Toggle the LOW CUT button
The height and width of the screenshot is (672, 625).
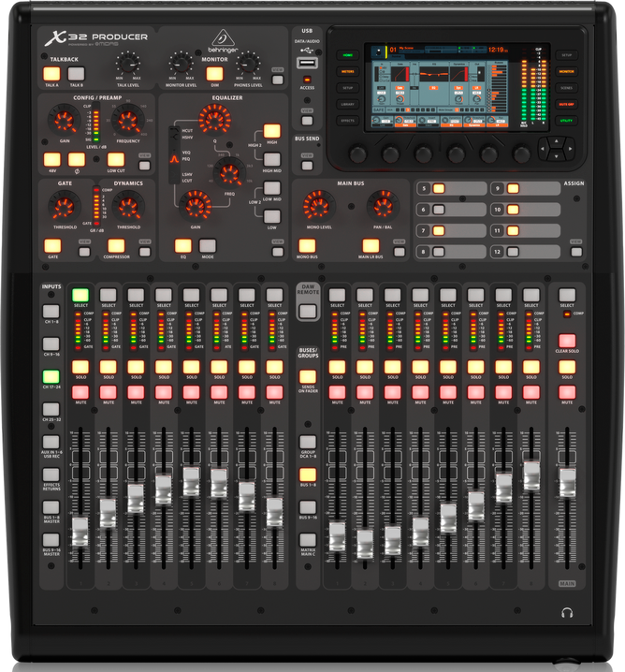click(116, 159)
